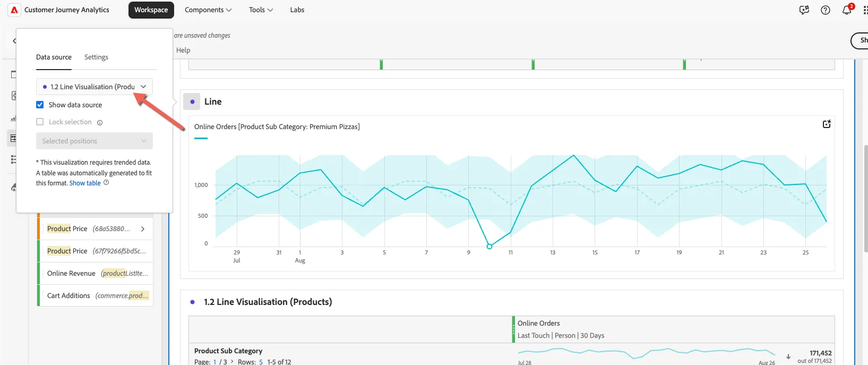Screen dimensions: 868x365
Task: Open the AI assistant chat icon
Action: tap(804, 10)
